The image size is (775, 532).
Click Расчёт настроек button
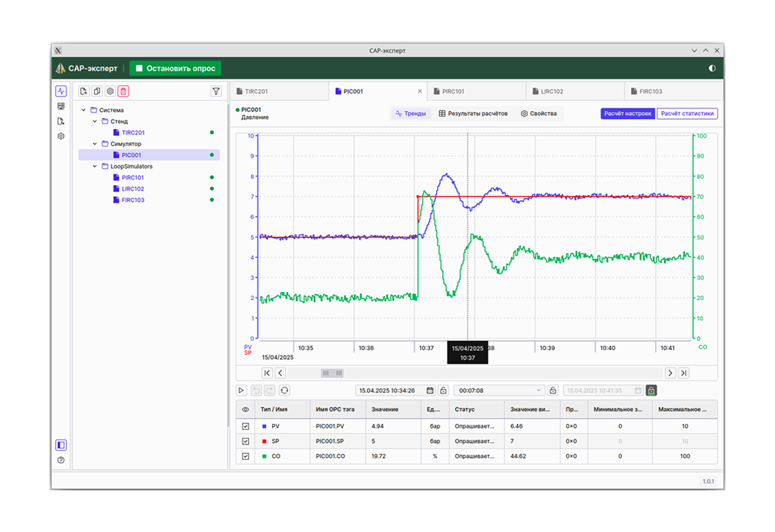coord(628,114)
